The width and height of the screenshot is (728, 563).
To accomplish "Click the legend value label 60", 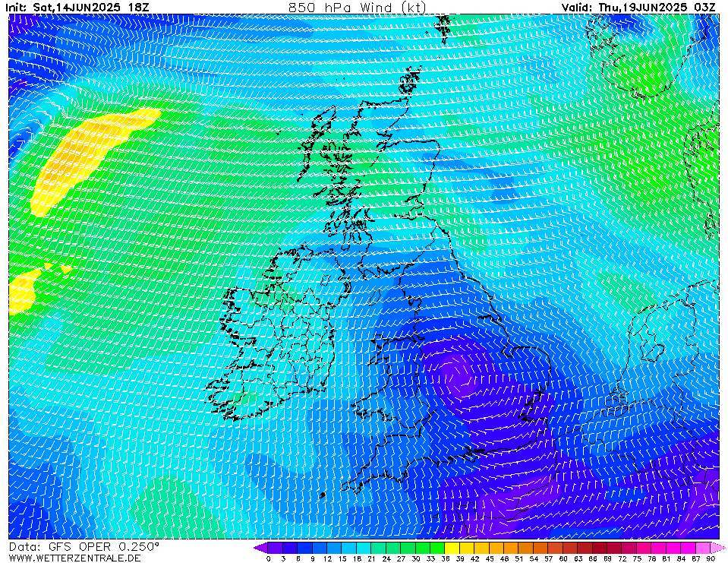I will [563, 558].
